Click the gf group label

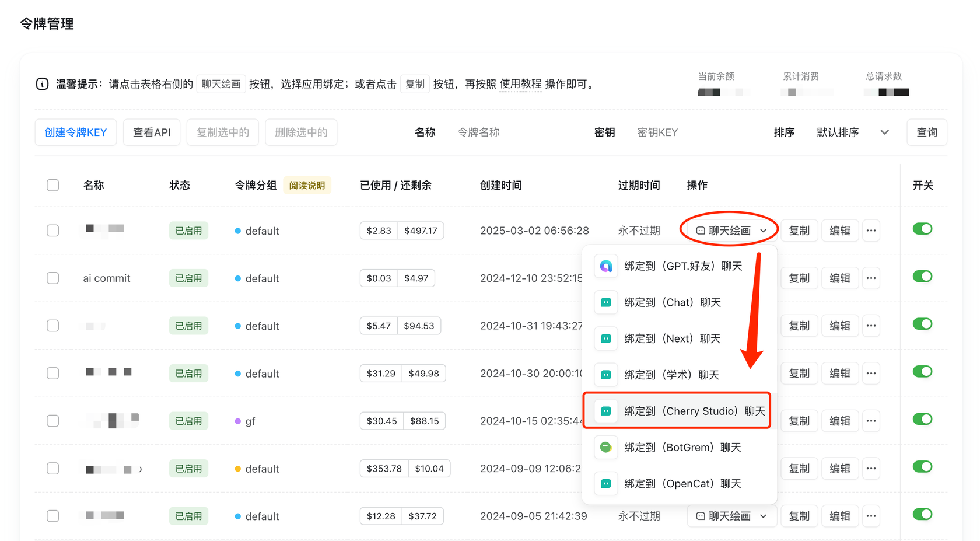(x=250, y=421)
